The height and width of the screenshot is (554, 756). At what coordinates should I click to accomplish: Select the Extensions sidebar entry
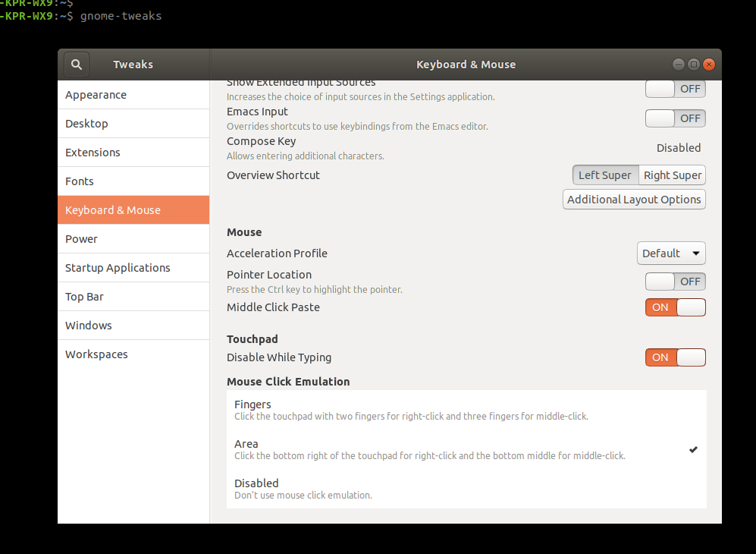[x=93, y=152]
